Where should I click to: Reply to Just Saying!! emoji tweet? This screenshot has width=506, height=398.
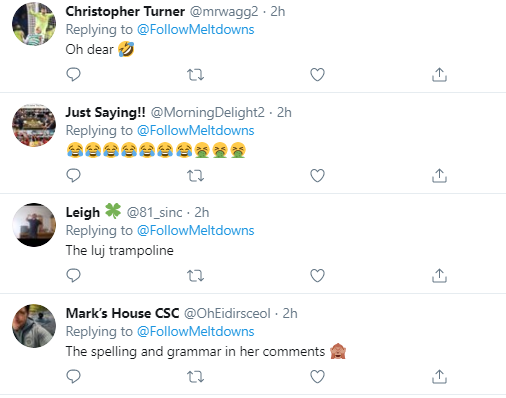coord(73,175)
